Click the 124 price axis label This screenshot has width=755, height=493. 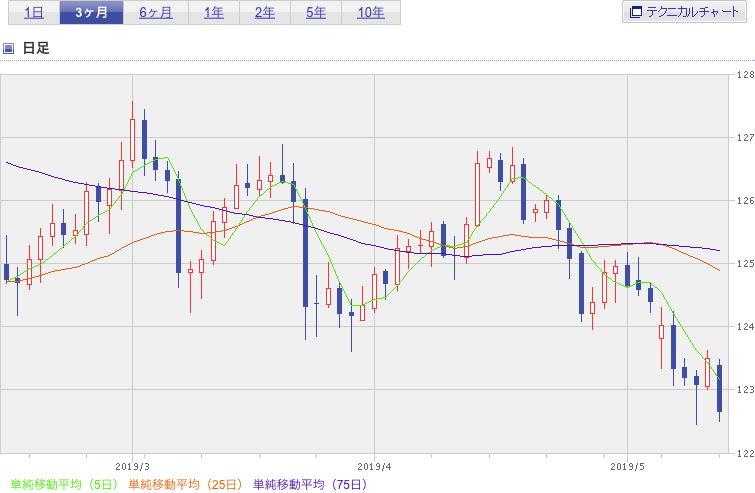point(745,326)
